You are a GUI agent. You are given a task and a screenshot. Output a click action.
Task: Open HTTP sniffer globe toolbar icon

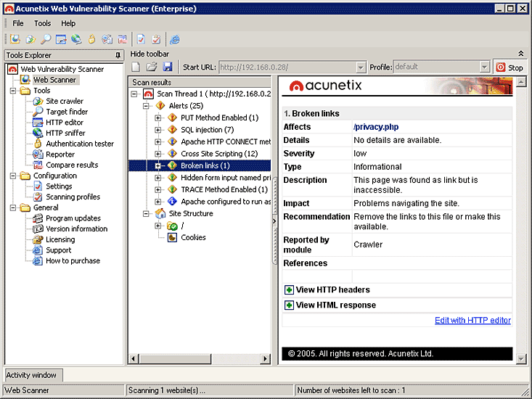point(76,39)
